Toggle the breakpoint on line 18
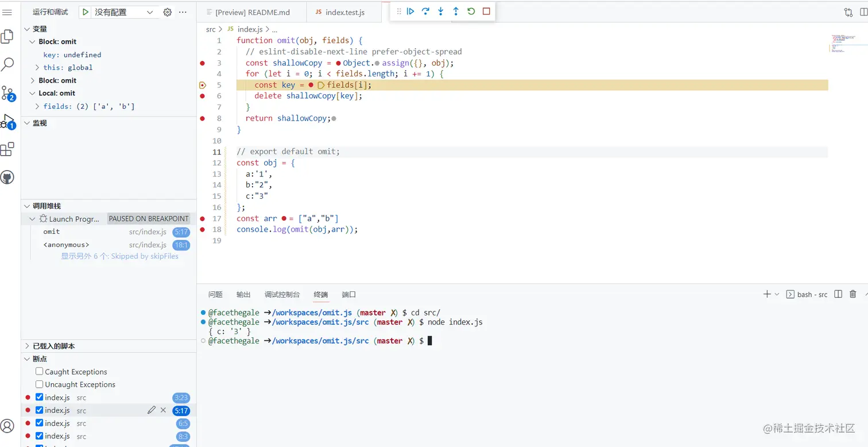 point(202,229)
